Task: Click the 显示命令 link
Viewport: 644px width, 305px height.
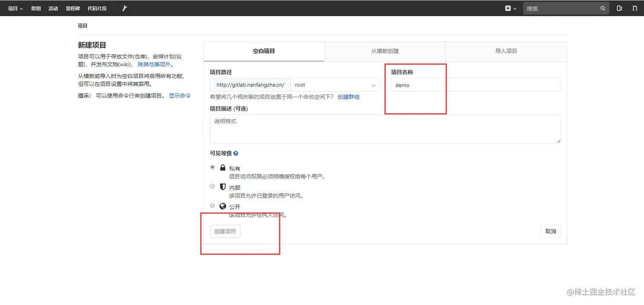Action: (180, 96)
